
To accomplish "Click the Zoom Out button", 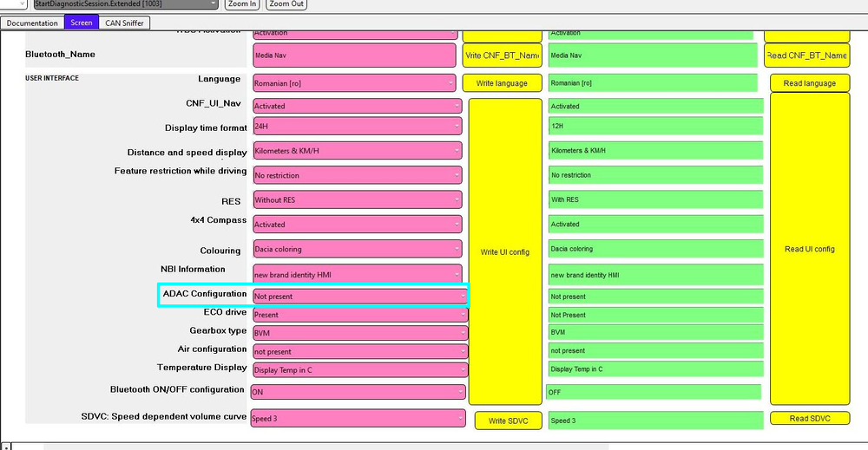I will (286, 4).
